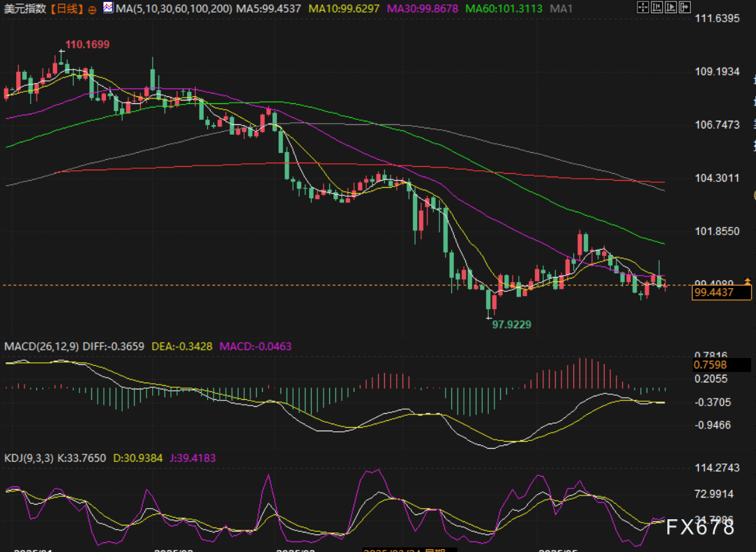This screenshot has width=756, height=552.
Task: Click the orange 99.4437 current price tag
Action: 721,293
